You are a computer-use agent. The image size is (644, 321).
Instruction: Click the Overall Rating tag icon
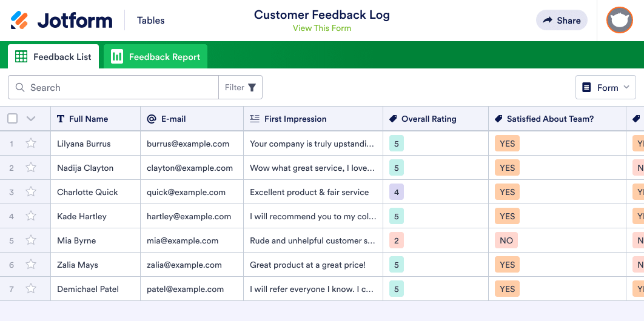[393, 119]
